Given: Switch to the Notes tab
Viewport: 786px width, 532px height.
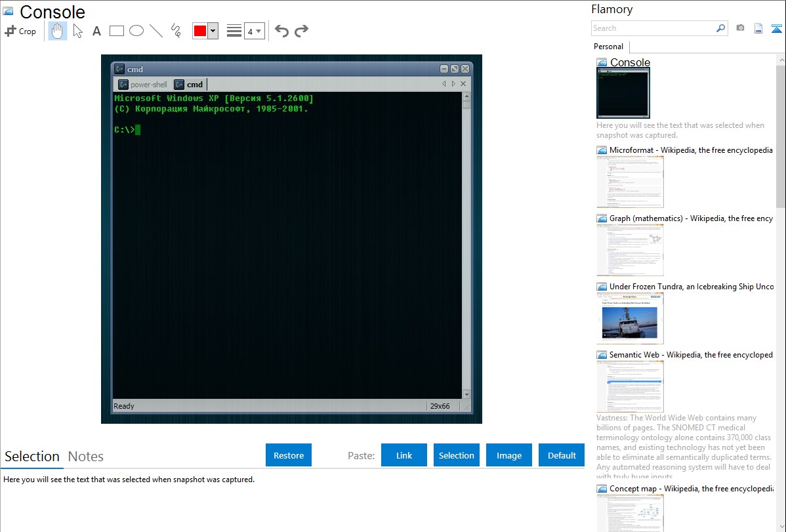Looking at the screenshot, I should pyautogui.click(x=86, y=457).
